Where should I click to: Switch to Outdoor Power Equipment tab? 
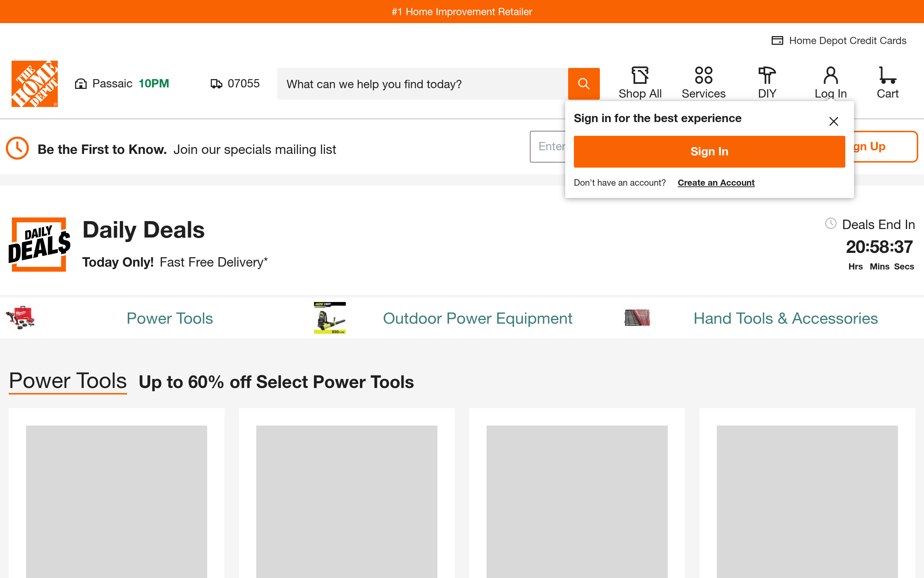click(478, 318)
